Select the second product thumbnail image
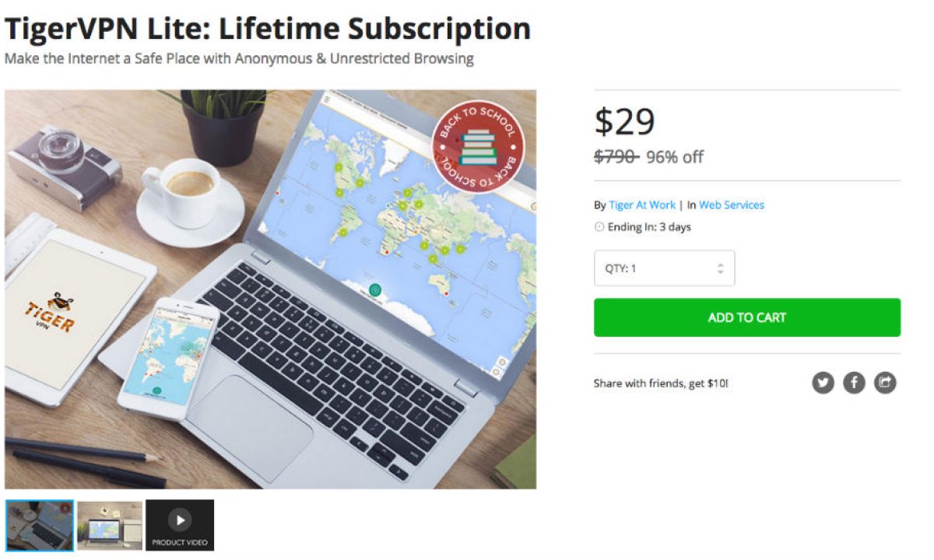This screenshot has width=934, height=560. 110,525
